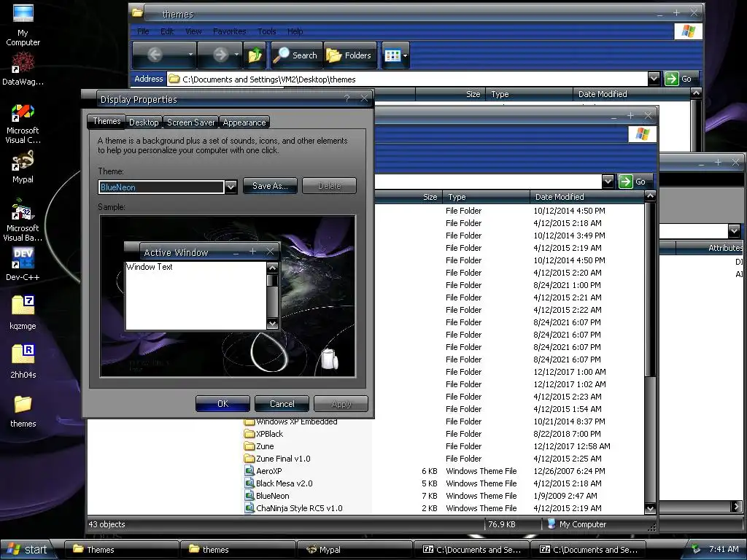Viewport: 747px width, 560px height.
Task: Launch Microsoft Visual C++ desktop shortcut
Action: [23, 124]
